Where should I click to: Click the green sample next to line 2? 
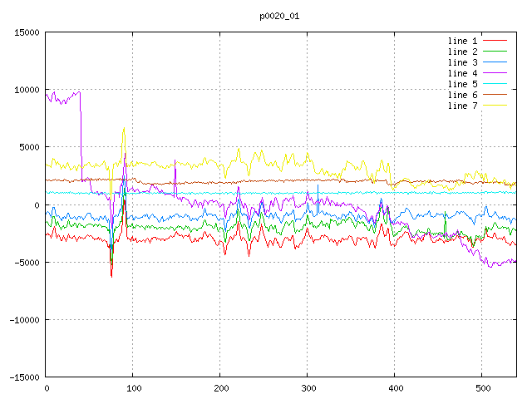pyautogui.click(x=495, y=52)
